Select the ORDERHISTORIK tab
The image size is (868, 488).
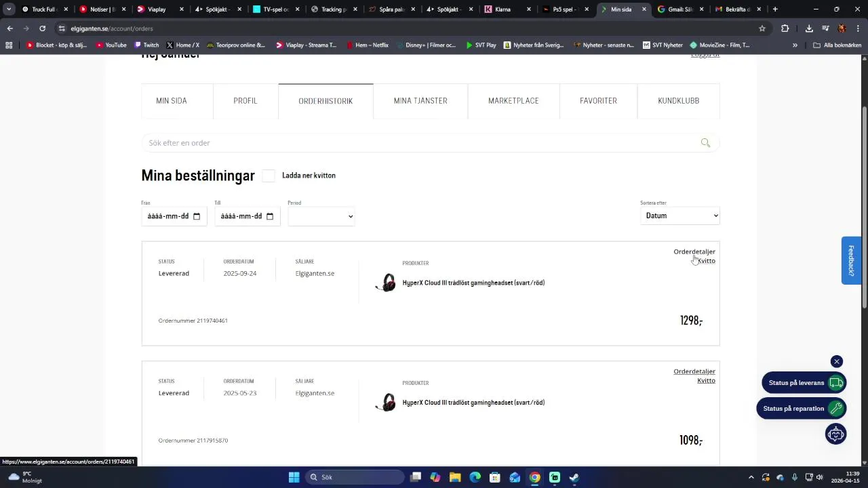coord(325,101)
